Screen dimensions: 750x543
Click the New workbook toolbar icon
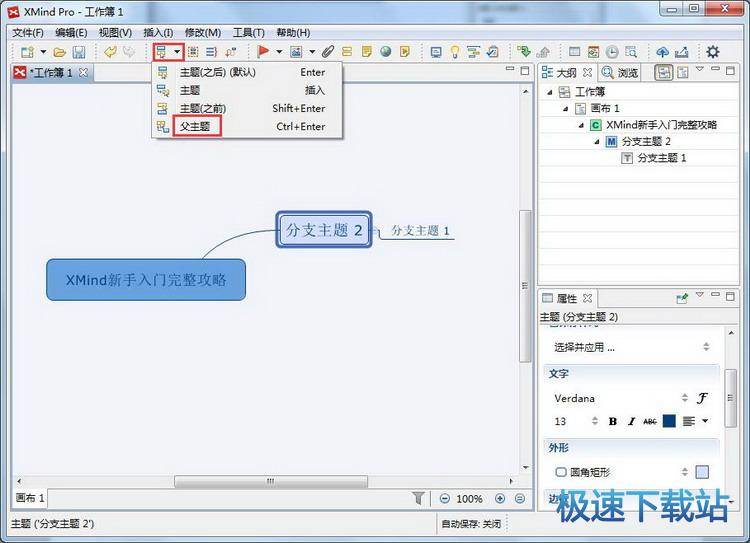coord(28,52)
